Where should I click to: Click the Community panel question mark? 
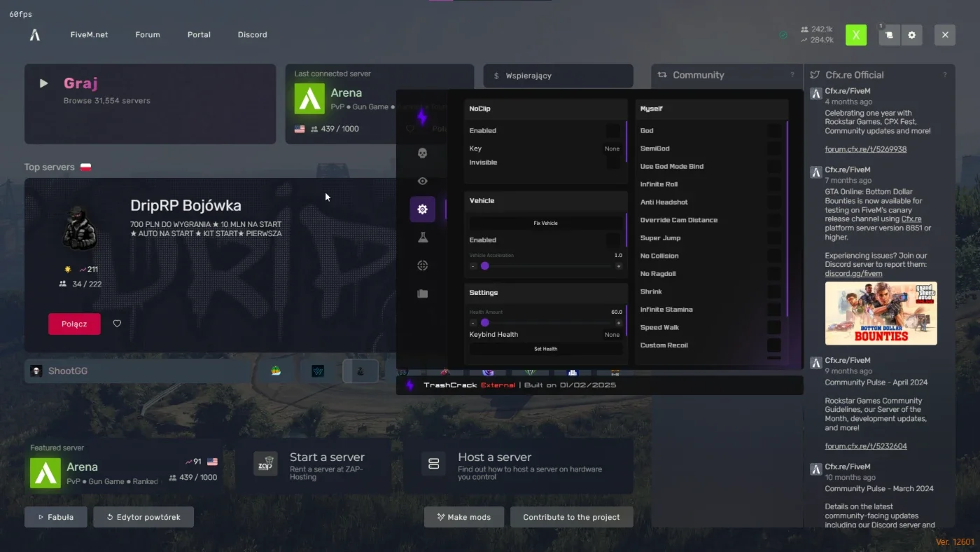[792, 75]
